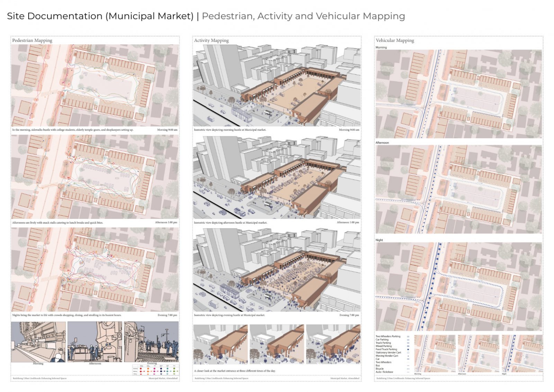Click 'Morning 9:00 am' label in Activity Mapping
Viewport: 554px width, 392px height.
(349, 130)
